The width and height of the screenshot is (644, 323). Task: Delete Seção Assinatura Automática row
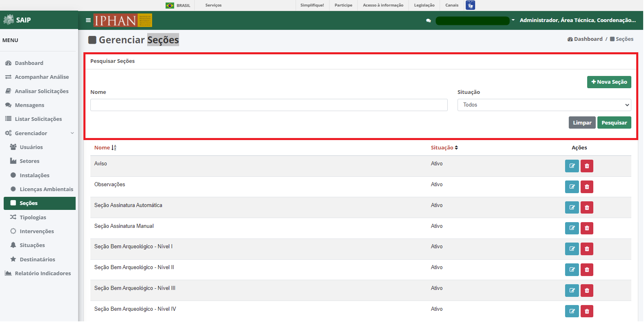click(x=587, y=208)
